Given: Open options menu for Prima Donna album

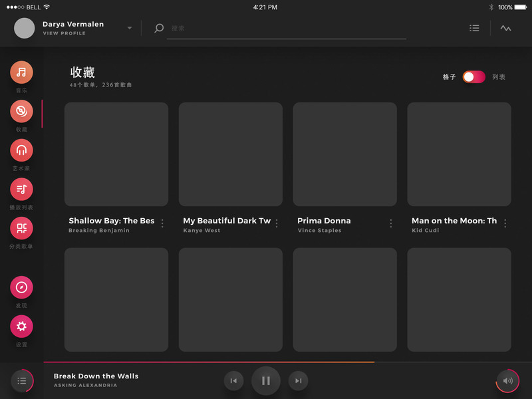Looking at the screenshot, I should click(x=391, y=223).
